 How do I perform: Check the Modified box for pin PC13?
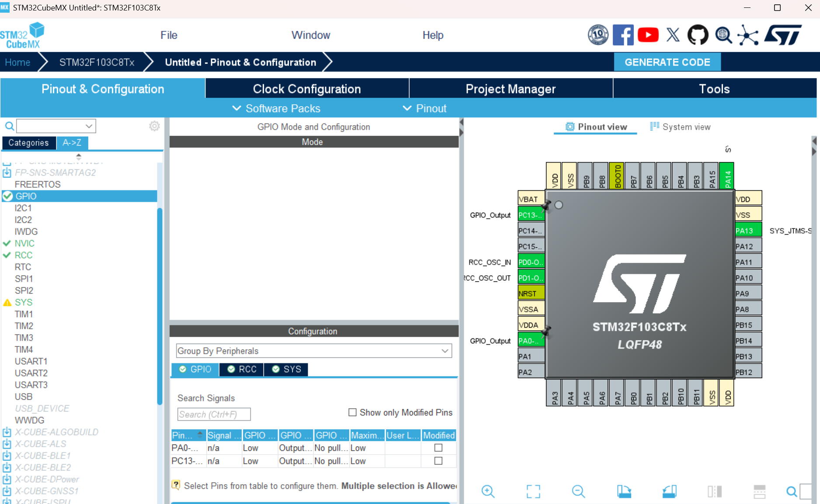438,461
